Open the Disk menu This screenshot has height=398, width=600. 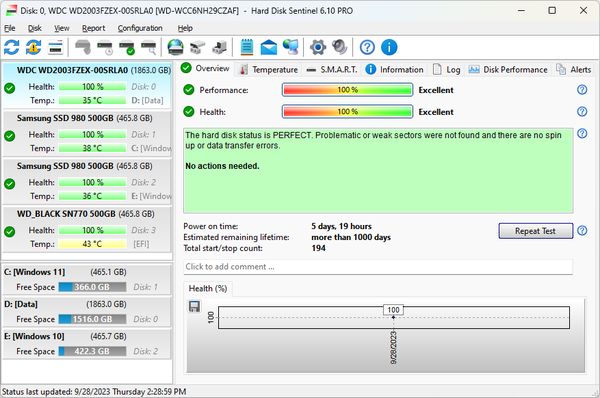point(34,28)
